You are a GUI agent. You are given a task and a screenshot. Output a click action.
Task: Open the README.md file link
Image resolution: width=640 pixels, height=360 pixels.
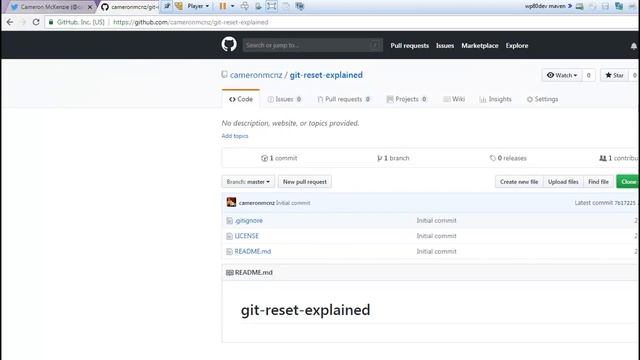[253, 252]
